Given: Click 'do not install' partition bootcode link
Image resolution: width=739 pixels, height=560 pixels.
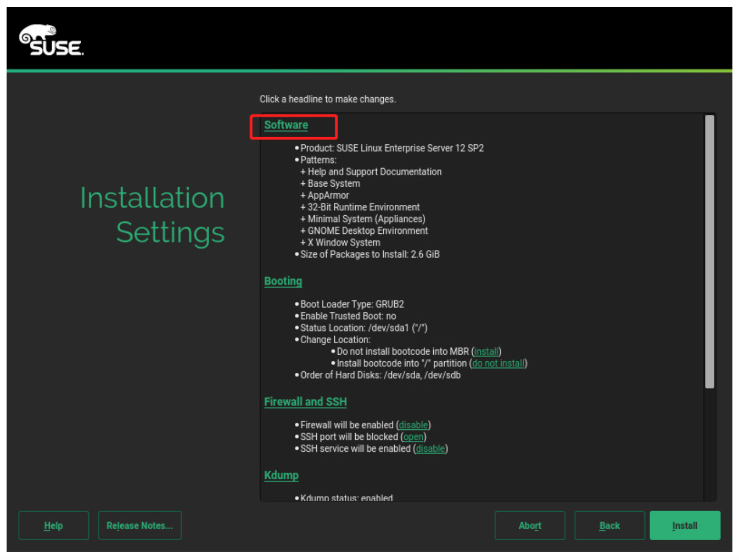Looking at the screenshot, I should point(498,363).
